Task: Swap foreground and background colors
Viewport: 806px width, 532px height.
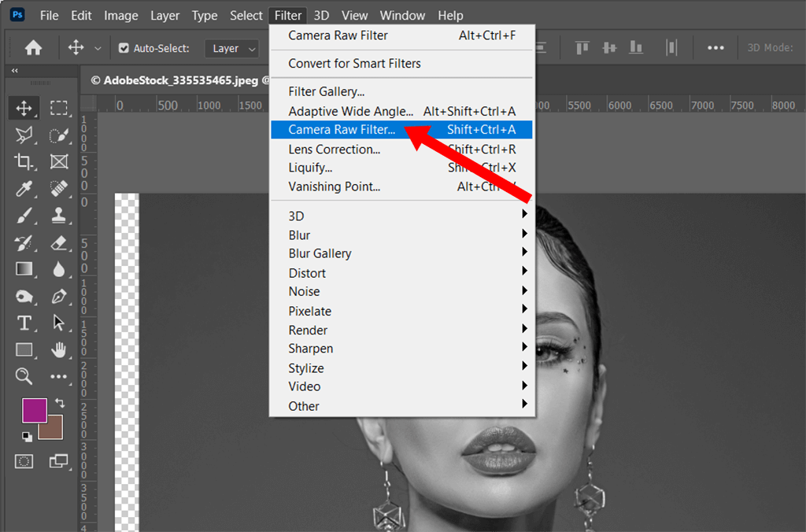Action: pos(60,403)
